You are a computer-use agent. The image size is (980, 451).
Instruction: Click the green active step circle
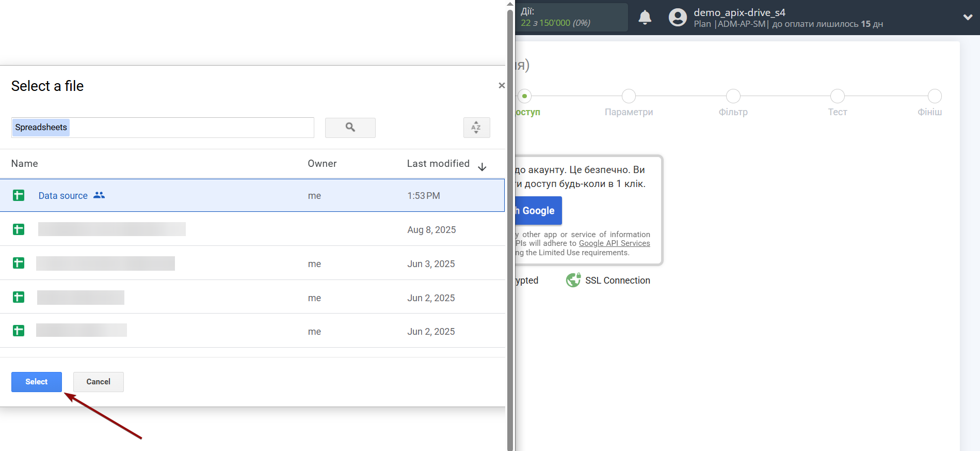click(524, 96)
